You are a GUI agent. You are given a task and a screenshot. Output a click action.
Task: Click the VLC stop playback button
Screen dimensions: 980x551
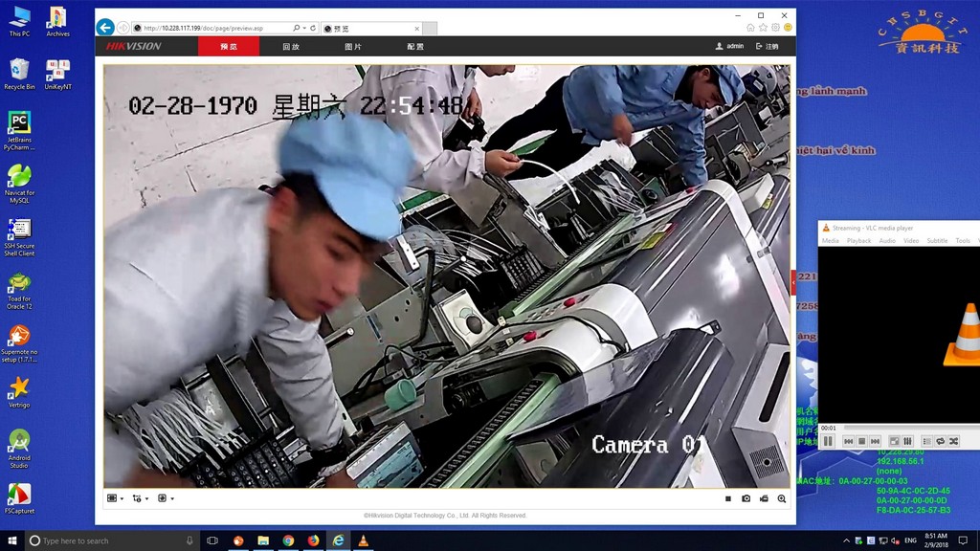click(861, 441)
